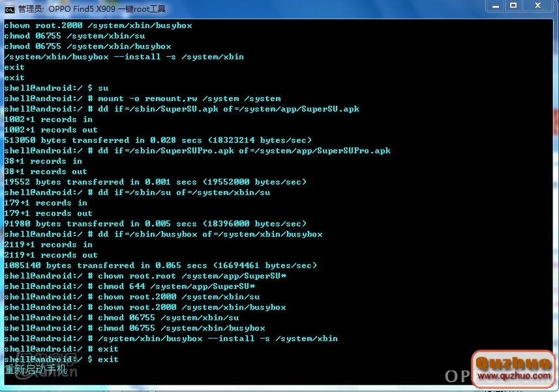Click the '1002+1 records out' line
Viewport: 559px width, 392px height.
tap(51, 130)
